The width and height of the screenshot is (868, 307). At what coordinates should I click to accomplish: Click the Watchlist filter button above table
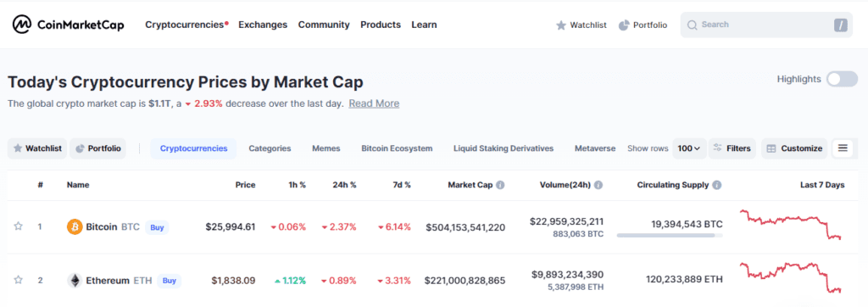pyautogui.click(x=37, y=148)
